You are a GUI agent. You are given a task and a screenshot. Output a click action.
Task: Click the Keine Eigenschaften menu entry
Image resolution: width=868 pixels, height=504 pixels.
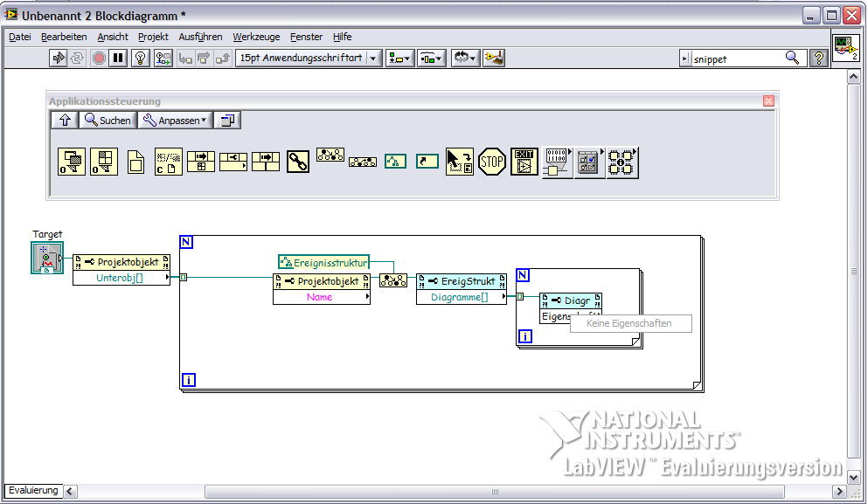click(x=630, y=324)
